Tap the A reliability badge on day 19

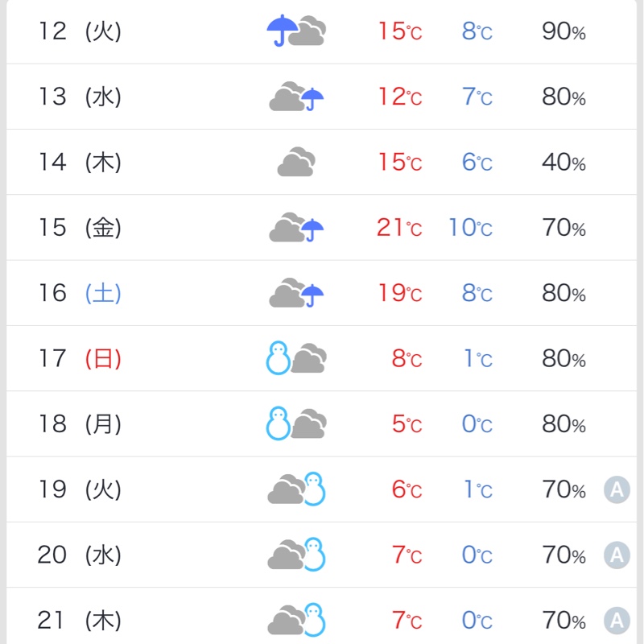pos(617,489)
